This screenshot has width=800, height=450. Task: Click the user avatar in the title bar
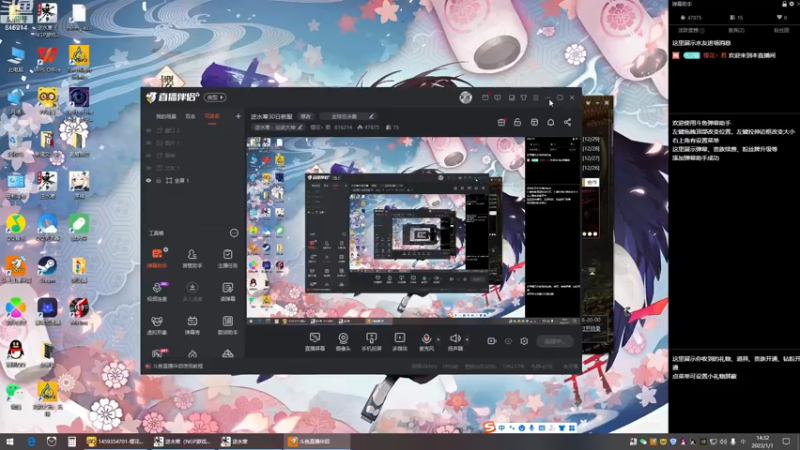point(465,97)
